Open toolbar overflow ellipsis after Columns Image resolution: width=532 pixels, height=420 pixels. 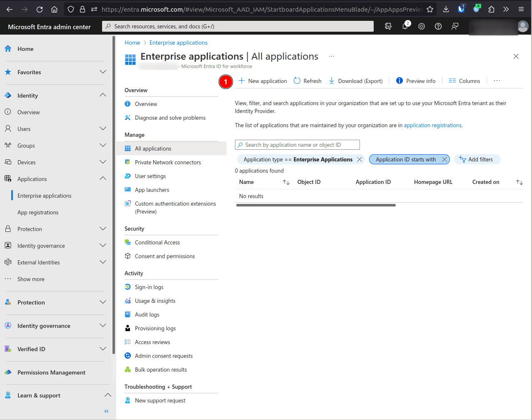(497, 80)
